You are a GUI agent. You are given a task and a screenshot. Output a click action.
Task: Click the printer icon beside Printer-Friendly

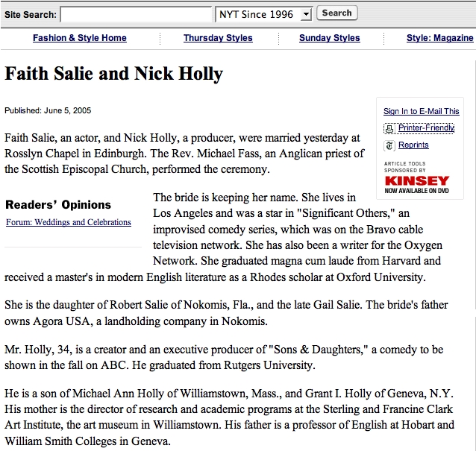[x=389, y=129]
